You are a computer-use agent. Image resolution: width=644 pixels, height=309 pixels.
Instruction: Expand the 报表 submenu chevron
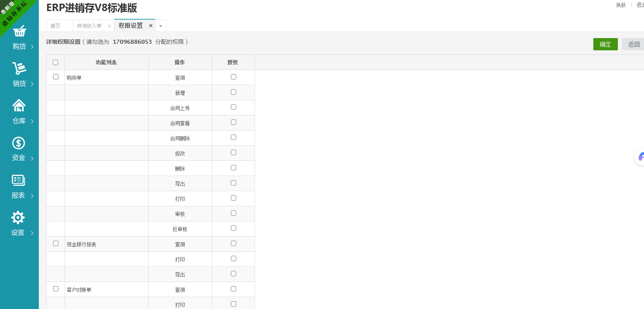(x=32, y=196)
